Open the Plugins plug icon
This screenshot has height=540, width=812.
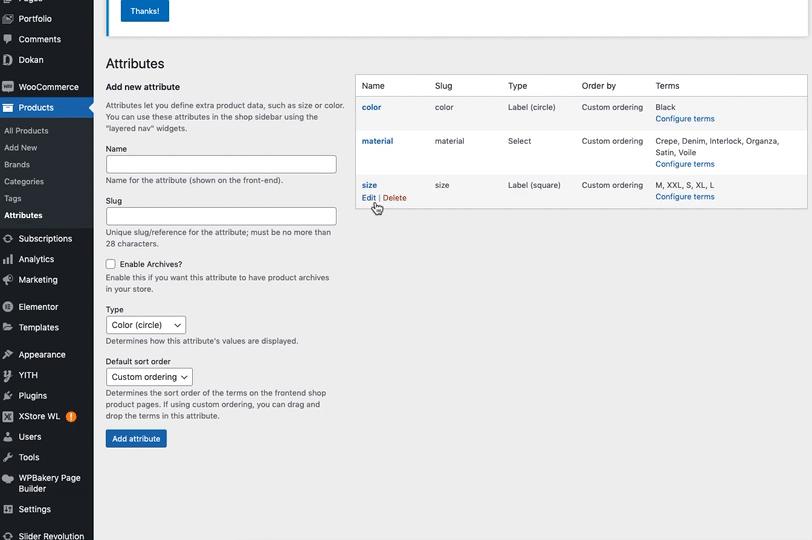click(8, 396)
